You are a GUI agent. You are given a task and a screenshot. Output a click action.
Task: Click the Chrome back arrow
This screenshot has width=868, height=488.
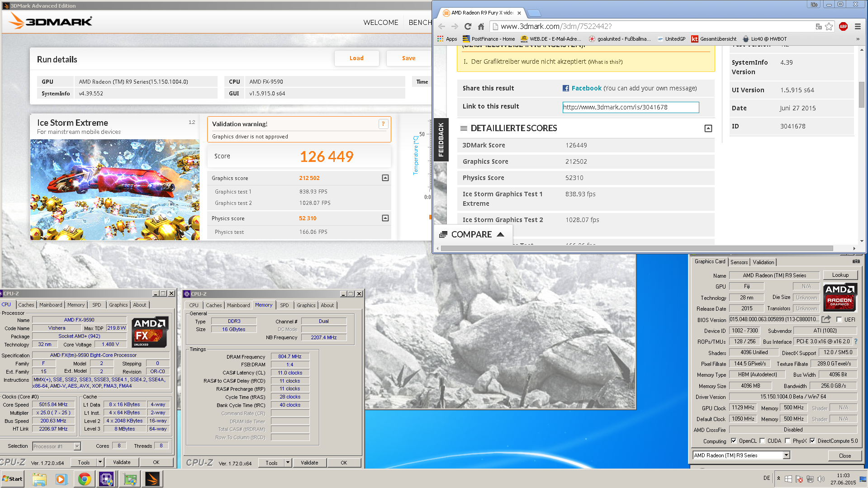(441, 27)
